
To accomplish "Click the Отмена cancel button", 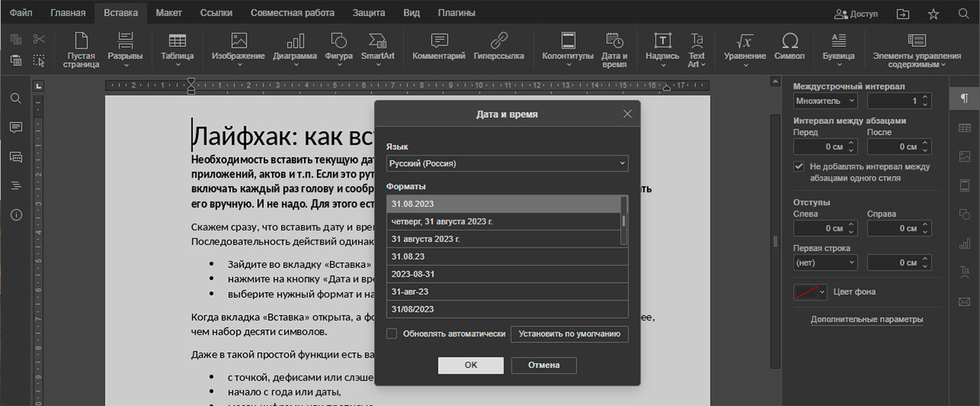I will tap(544, 365).
